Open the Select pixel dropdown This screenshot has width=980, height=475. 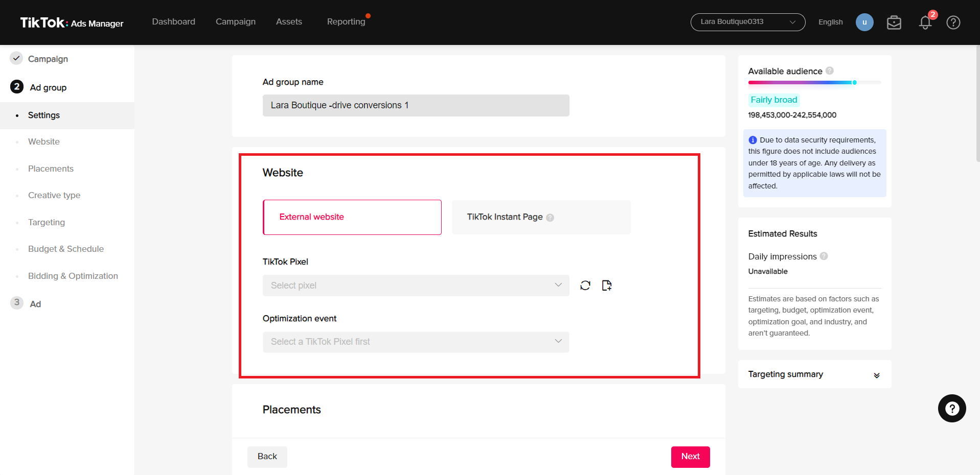coord(416,285)
